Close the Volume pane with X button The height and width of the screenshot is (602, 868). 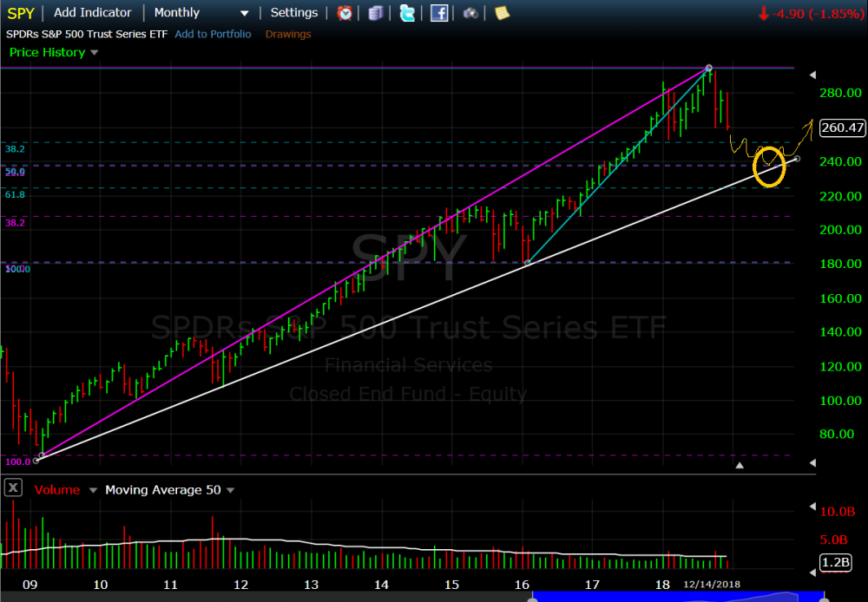tap(13, 488)
